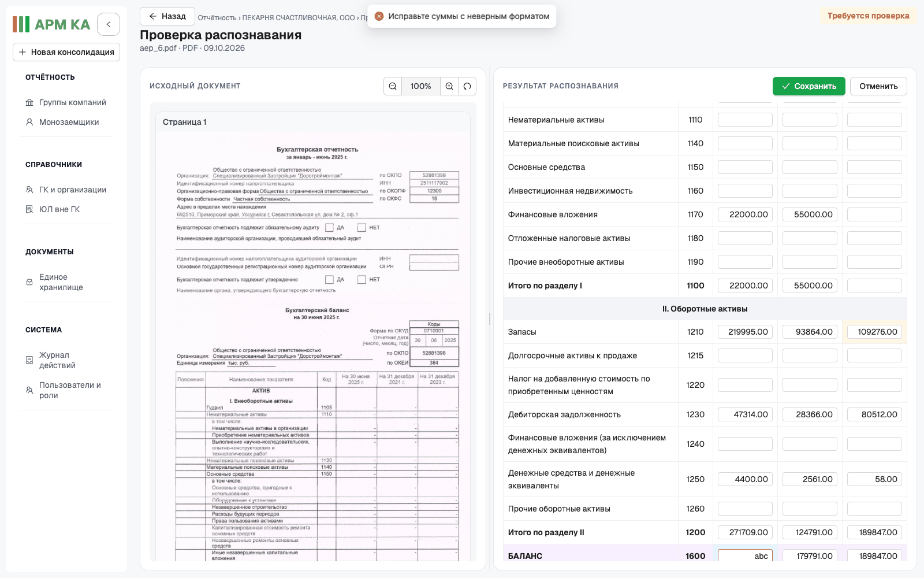Image resolution: width=924 pixels, height=578 pixels.
Task: Click the АРМ КА logo
Action: 51,24
